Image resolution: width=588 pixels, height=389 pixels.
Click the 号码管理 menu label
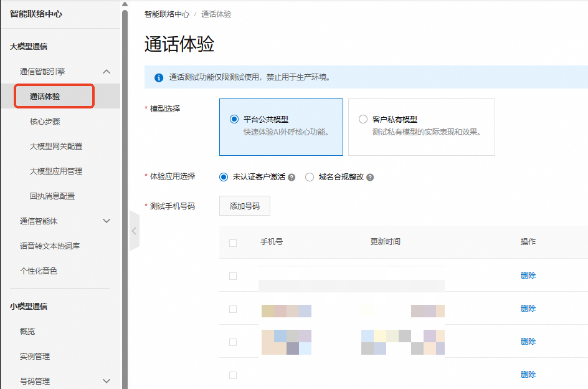click(x=35, y=381)
